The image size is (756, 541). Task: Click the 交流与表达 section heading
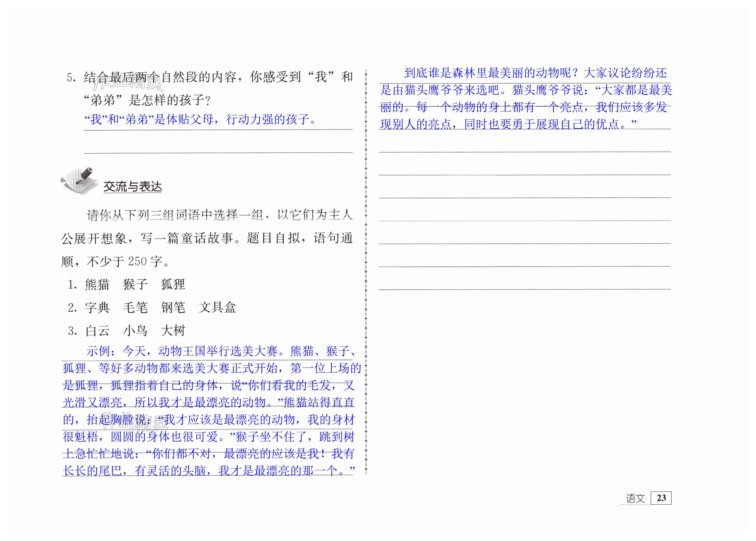click(x=132, y=187)
